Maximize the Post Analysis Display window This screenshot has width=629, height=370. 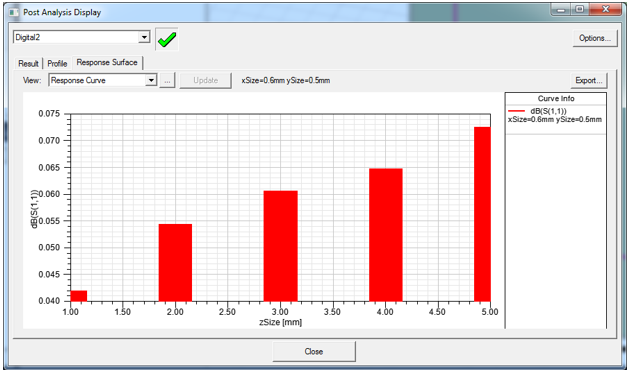click(580, 9)
